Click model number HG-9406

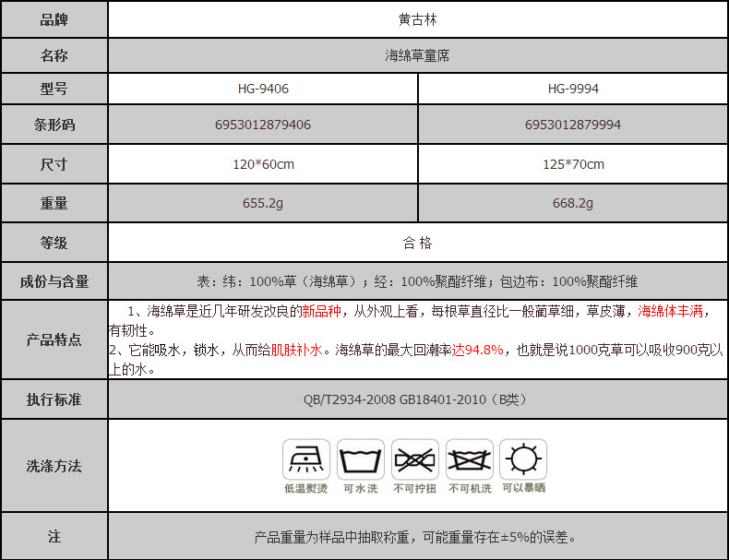point(263,89)
